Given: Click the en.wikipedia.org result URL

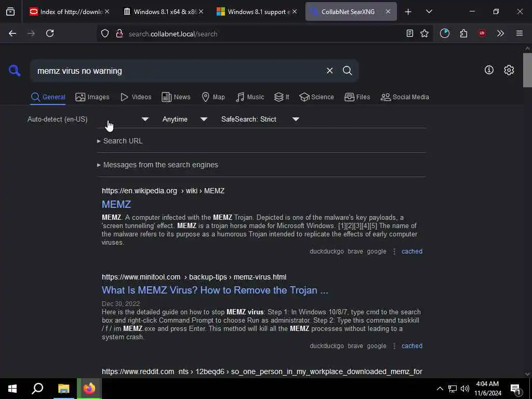Looking at the screenshot, I should 163,191.
